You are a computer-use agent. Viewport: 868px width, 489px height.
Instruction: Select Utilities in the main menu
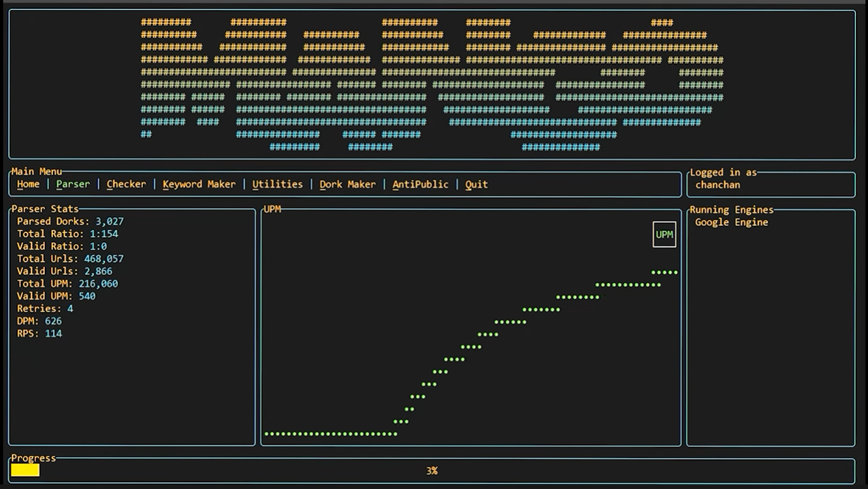pos(277,184)
